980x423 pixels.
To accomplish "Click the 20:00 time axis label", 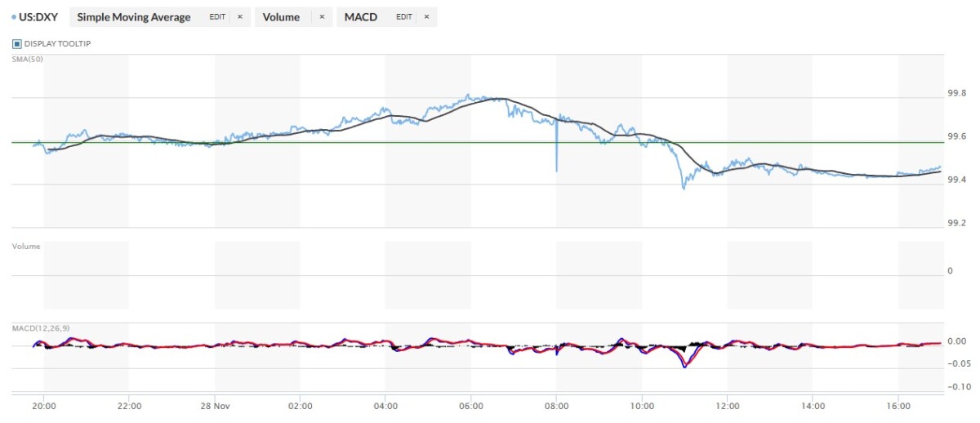I will click(44, 405).
